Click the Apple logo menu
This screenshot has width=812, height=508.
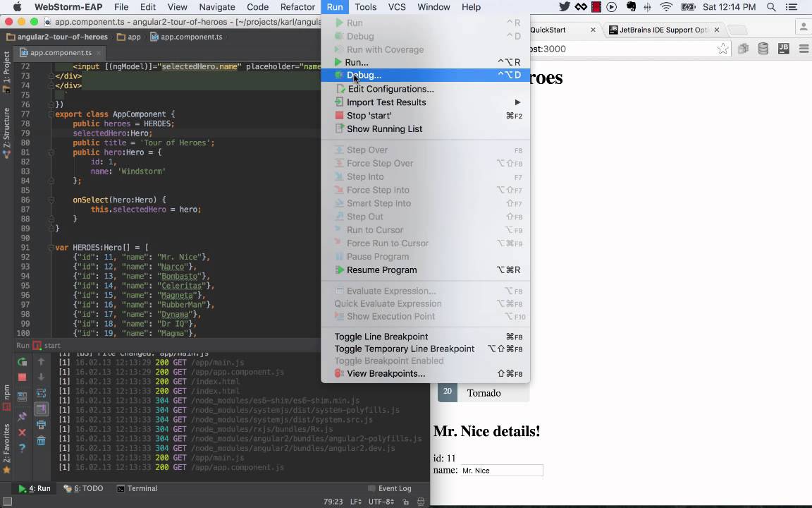coord(17,7)
